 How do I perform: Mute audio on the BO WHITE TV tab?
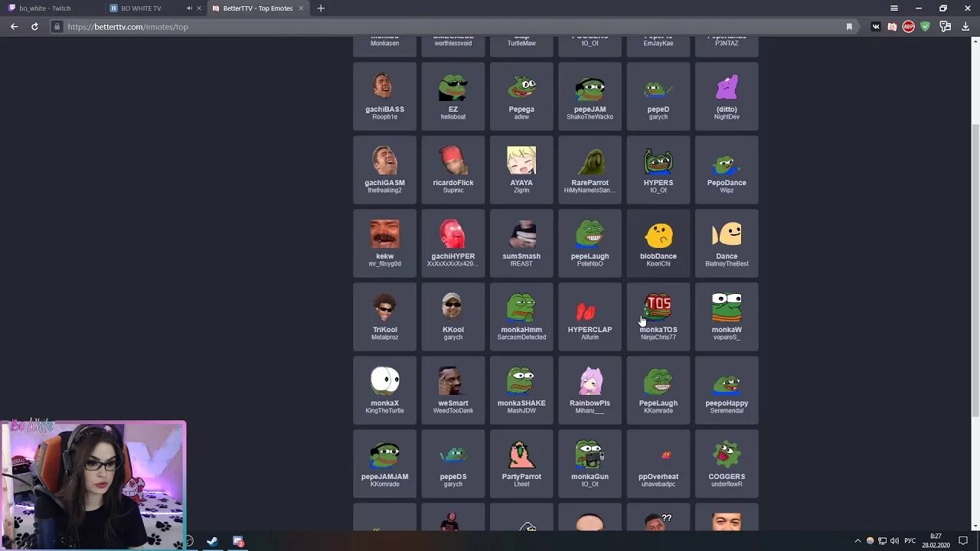click(x=189, y=8)
